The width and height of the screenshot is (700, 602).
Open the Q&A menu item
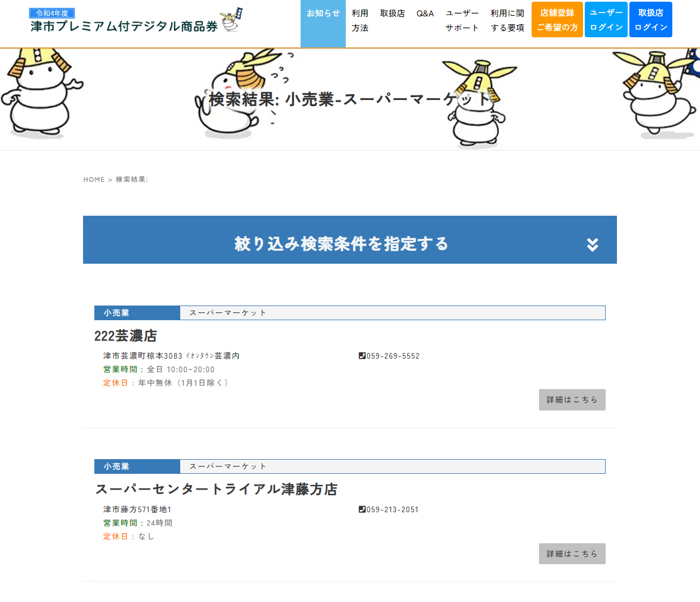click(425, 14)
